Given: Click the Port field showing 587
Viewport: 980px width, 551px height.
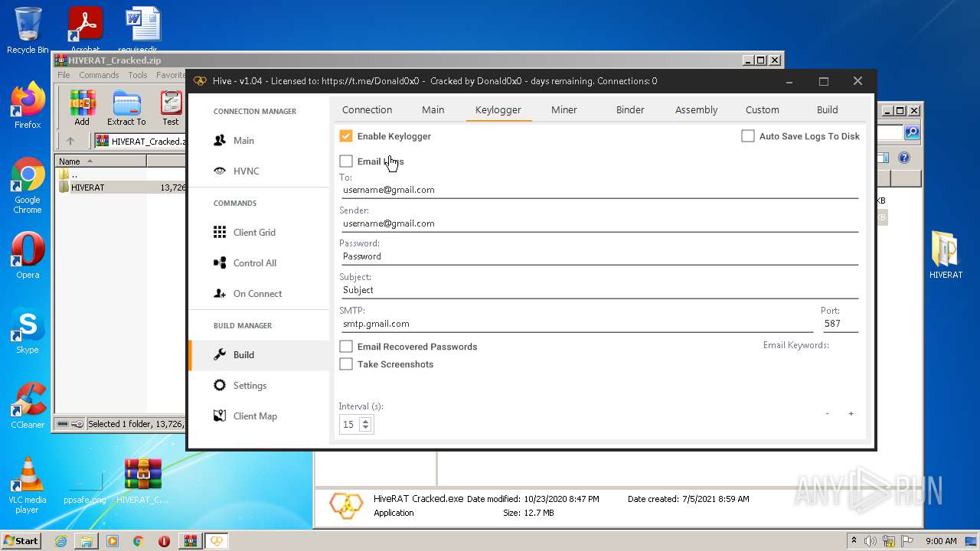Looking at the screenshot, I should (x=839, y=324).
